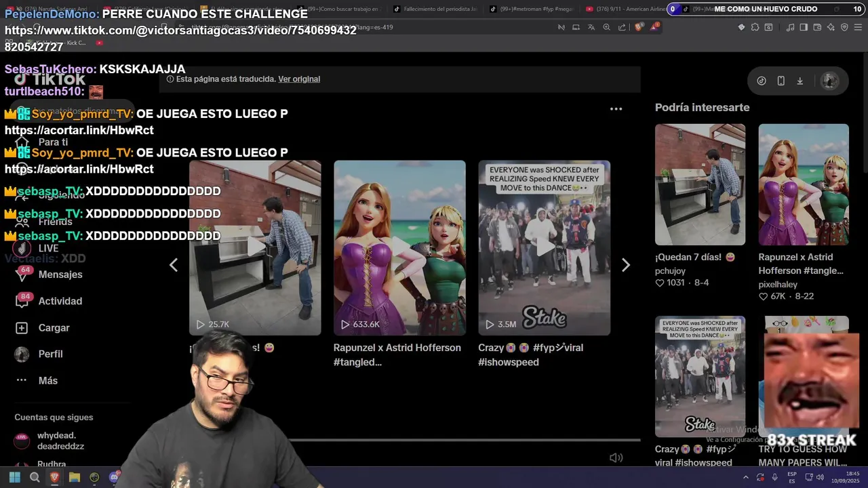The image size is (868, 488).
Task: Click the browser translate page icon
Action: [x=591, y=27]
